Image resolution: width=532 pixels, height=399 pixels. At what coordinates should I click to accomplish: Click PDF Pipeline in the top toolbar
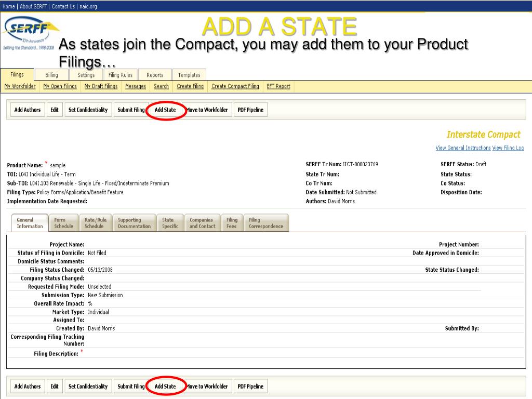[x=250, y=110]
